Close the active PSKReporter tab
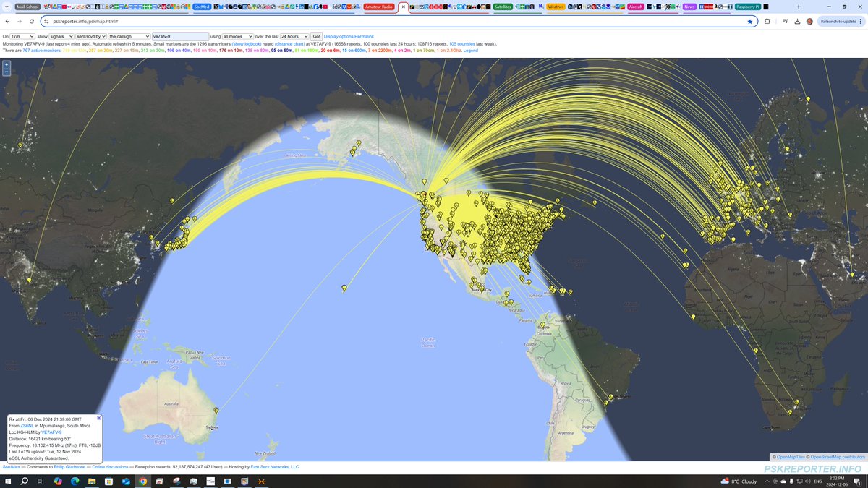This screenshot has width=868, height=488. pyautogui.click(x=404, y=7)
